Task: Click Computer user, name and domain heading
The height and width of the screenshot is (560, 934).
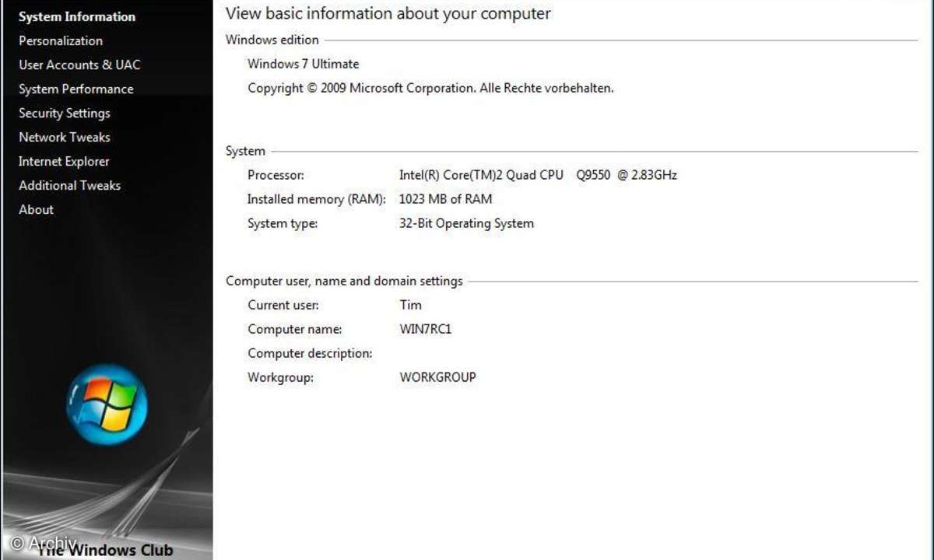Action: tap(345, 281)
